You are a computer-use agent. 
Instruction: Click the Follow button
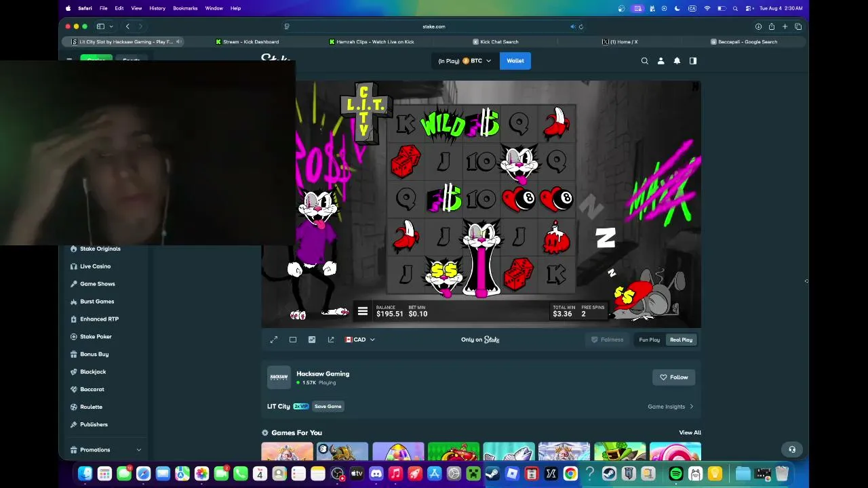click(674, 378)
